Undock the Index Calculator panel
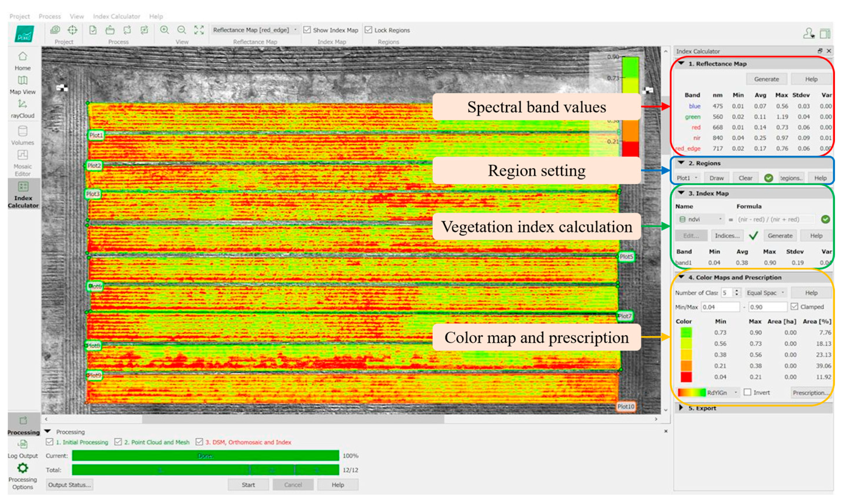This screenshot has width=843, height=504. pyautogui.click(x=820, y=51)
